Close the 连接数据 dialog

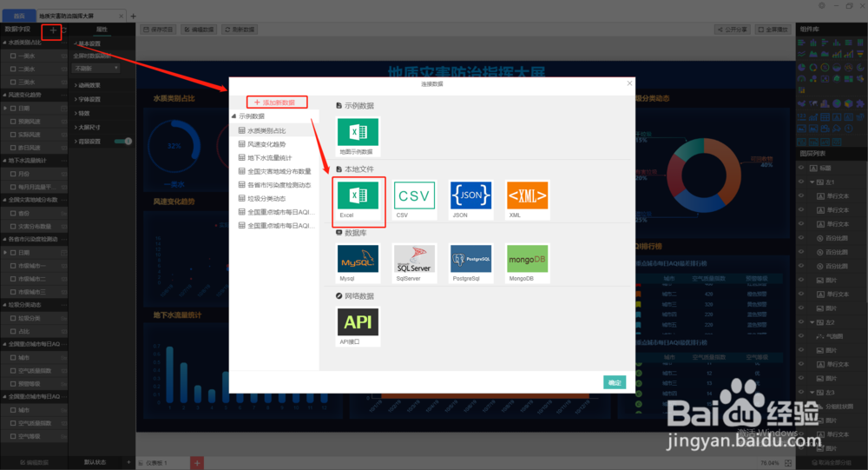(x=629, y=83)
